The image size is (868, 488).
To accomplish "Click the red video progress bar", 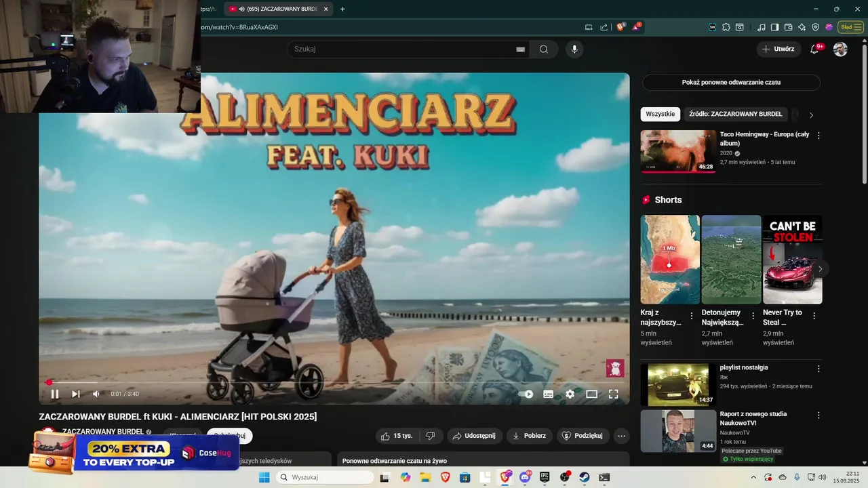I will point(334,382).
